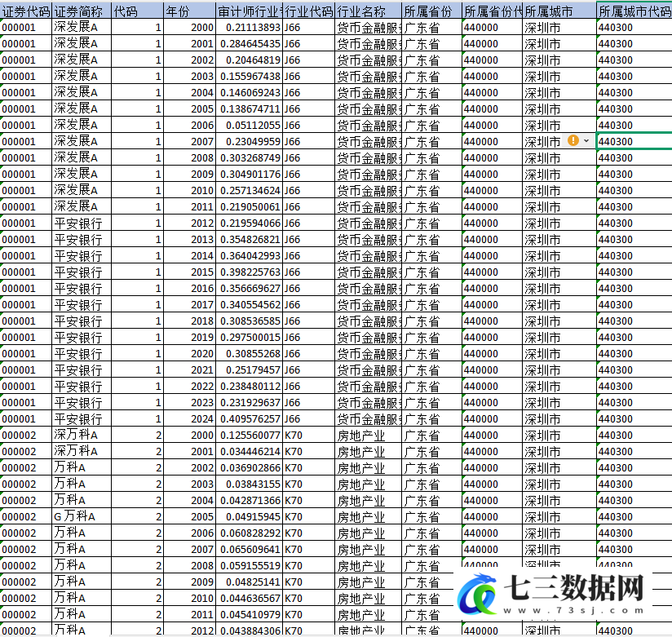672x637 pixels.
Task: Click the cell with value 0.219050061
Action: click(x=249, y=206)
